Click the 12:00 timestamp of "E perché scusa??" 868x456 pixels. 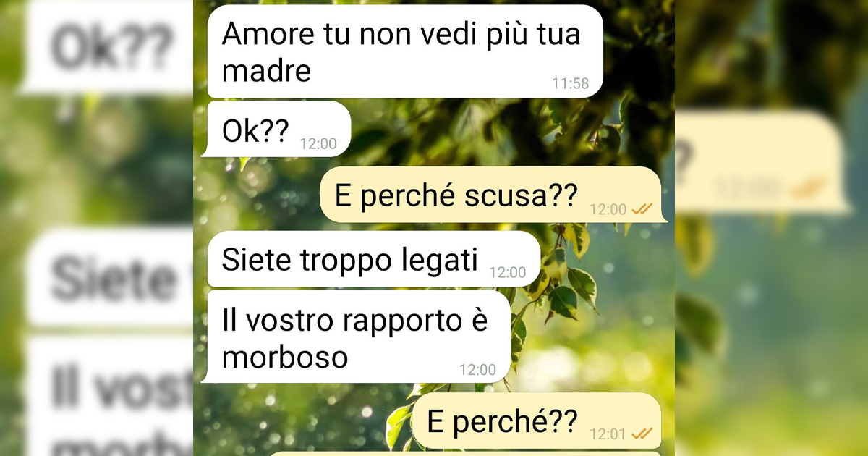point(608,209)
